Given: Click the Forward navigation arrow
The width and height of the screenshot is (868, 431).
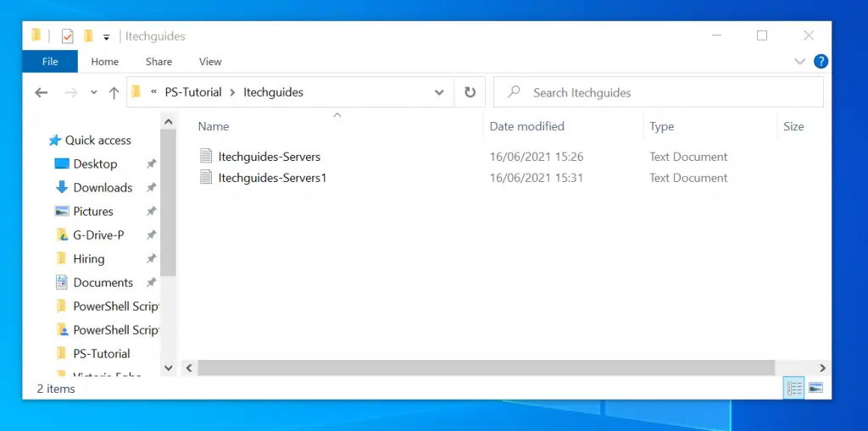Looking at the screenshot, I should click(71, 92).
